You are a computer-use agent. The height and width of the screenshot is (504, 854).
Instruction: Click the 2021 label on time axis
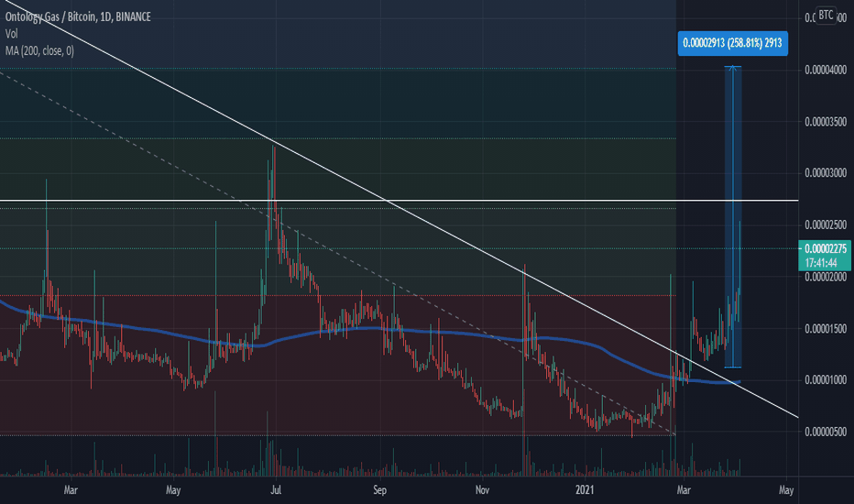pos(585,490)
